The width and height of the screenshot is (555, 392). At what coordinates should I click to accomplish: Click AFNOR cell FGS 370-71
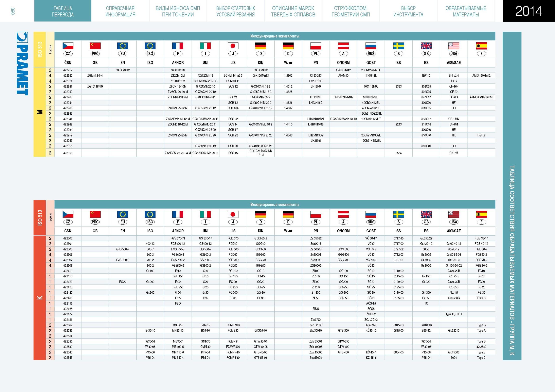point(178,238)
